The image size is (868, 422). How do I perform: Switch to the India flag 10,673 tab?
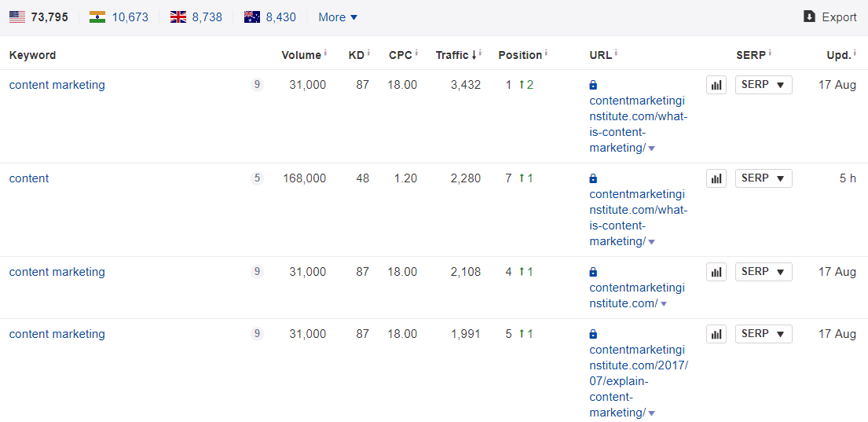(119, 17)
